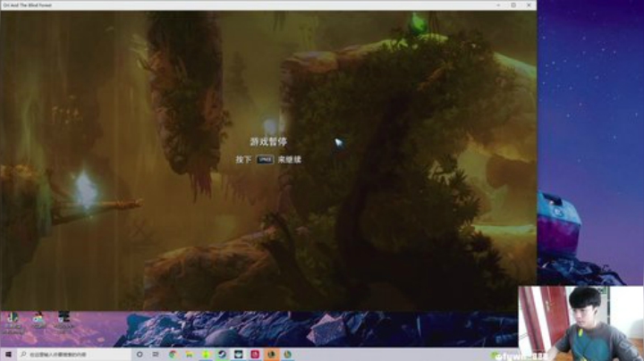644x361 pixels.
Task: Open Task View on the taskbar
Action: (x=156, y=354)
